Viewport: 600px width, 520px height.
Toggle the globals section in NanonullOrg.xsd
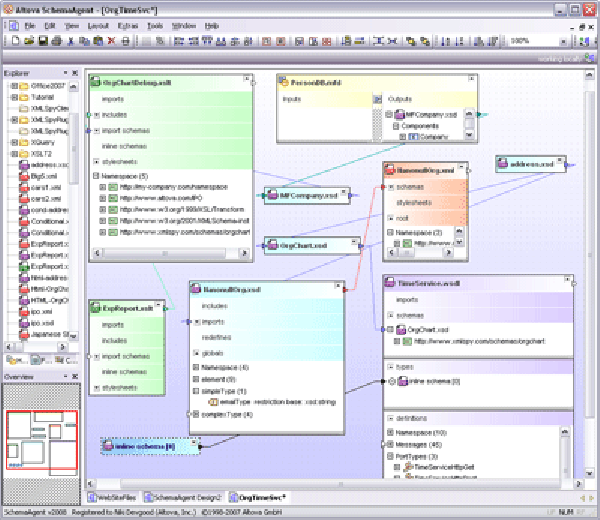point(195,352)
